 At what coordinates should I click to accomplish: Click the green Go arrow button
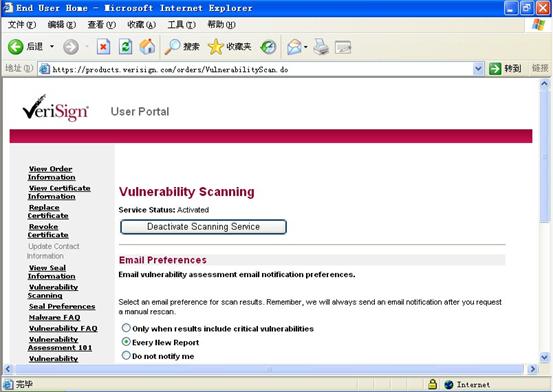pos(495,68)
